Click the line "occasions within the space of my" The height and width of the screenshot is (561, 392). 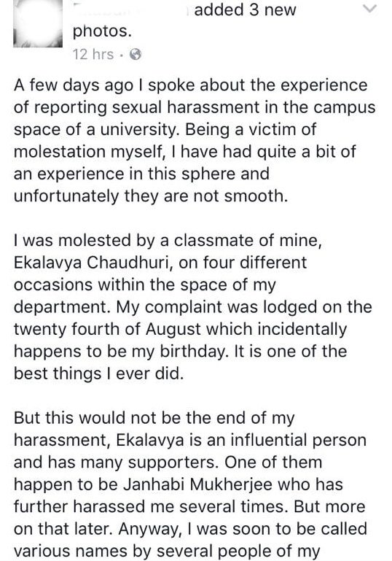145,285
